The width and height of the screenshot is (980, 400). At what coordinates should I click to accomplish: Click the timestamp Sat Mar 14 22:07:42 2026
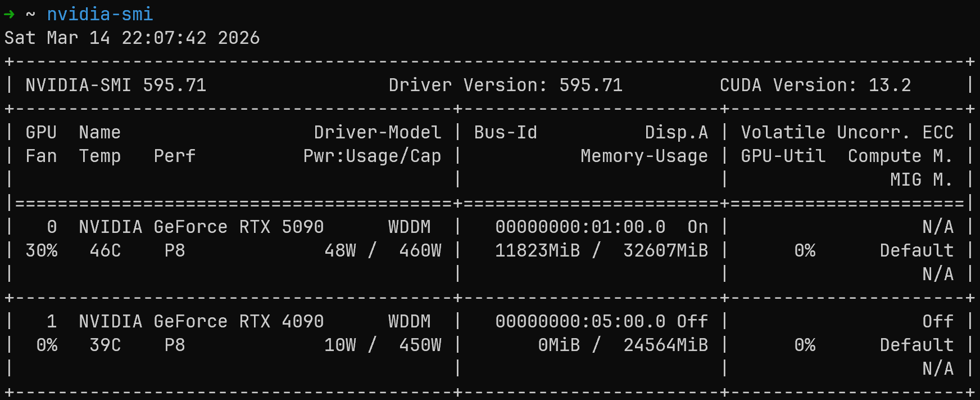tap(132, 38)
